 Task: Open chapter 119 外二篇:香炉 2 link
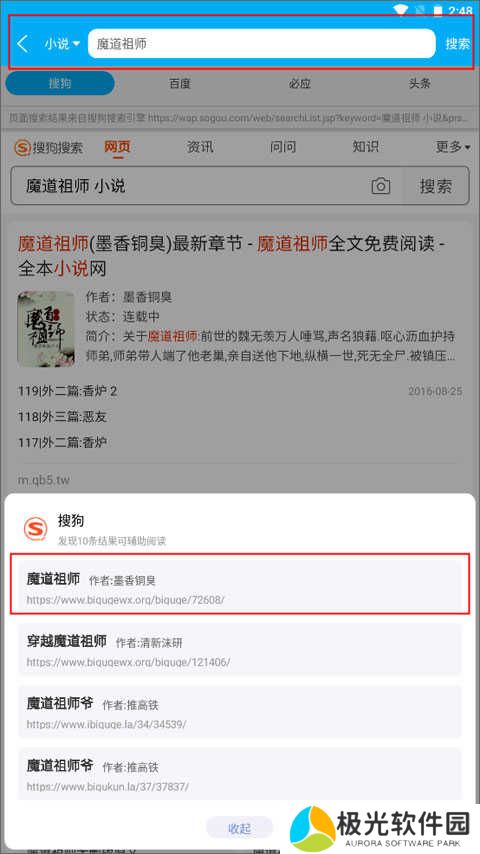tap(68, 391)
